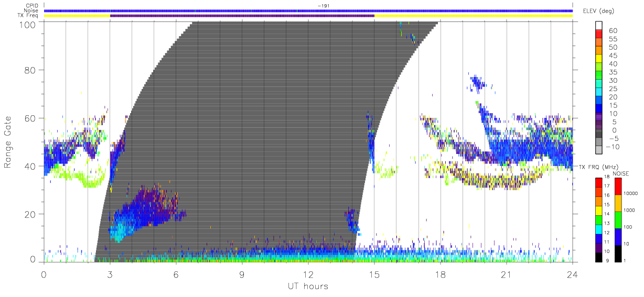Click the 'Range Gate' axis title
This screenshot has height=297, width=644.
tap(8, 142)
